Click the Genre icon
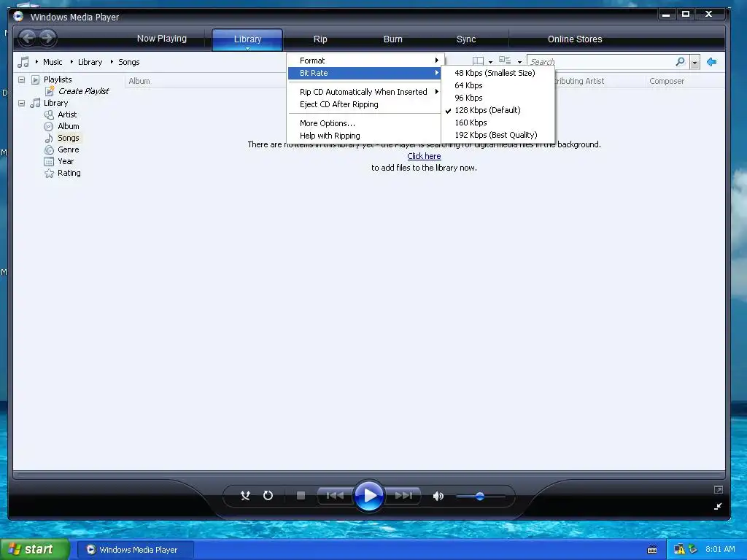The width and height of the screenshot is (747, 560). pos(49,149)
